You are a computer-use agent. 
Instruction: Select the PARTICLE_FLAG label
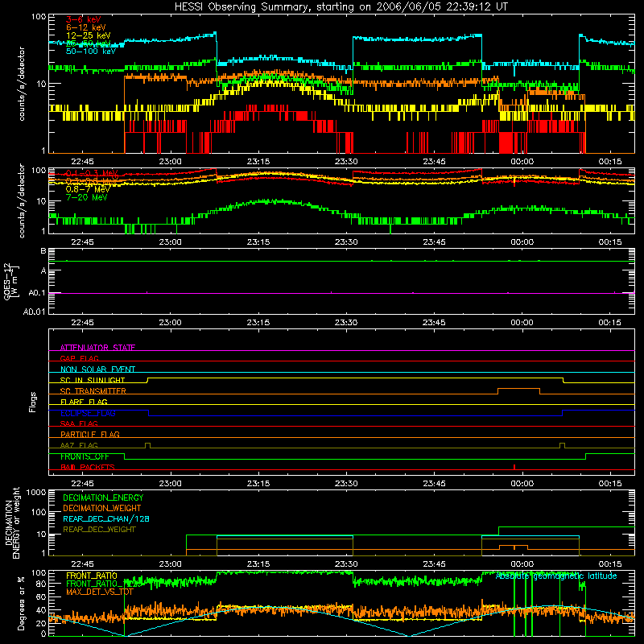(x=90, y=434)
